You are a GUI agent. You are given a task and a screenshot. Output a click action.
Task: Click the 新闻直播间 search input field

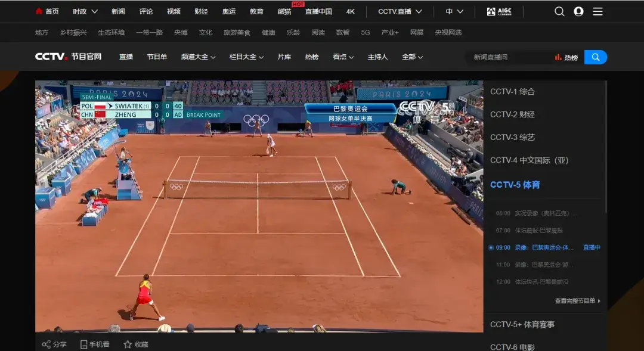(509, 57)
